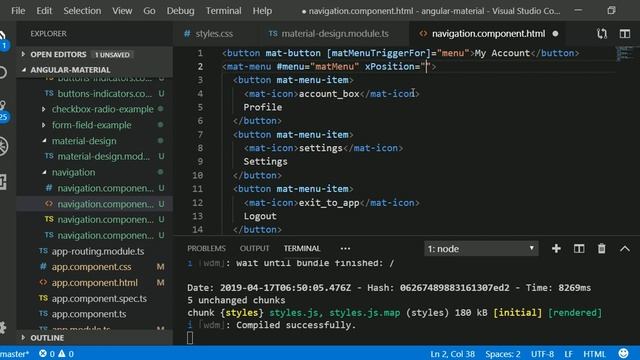Click the code minimap in editor
The height and width of the screenshot is (360, 640).
click(624, 53)
